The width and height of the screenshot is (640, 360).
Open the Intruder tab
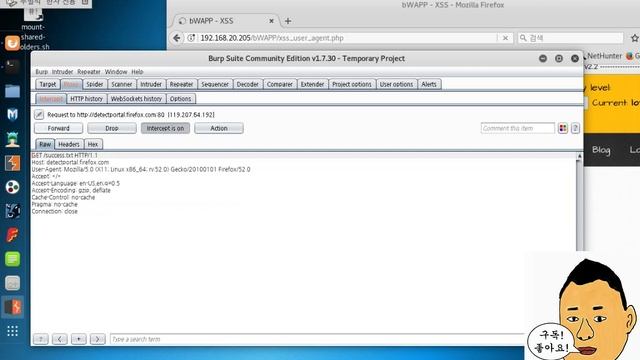pos(151,84)
